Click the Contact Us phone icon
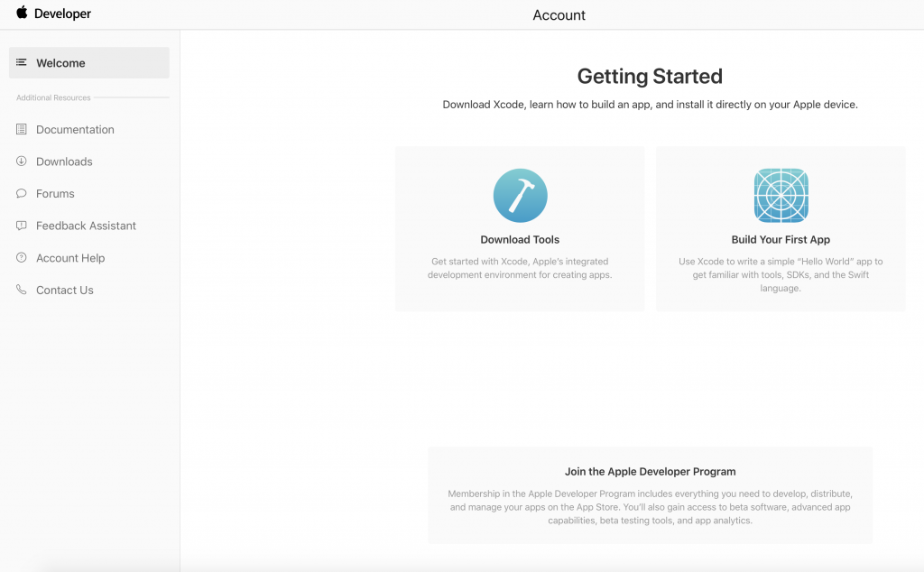Viewport: 924px width, 572px height. (22, 290)
